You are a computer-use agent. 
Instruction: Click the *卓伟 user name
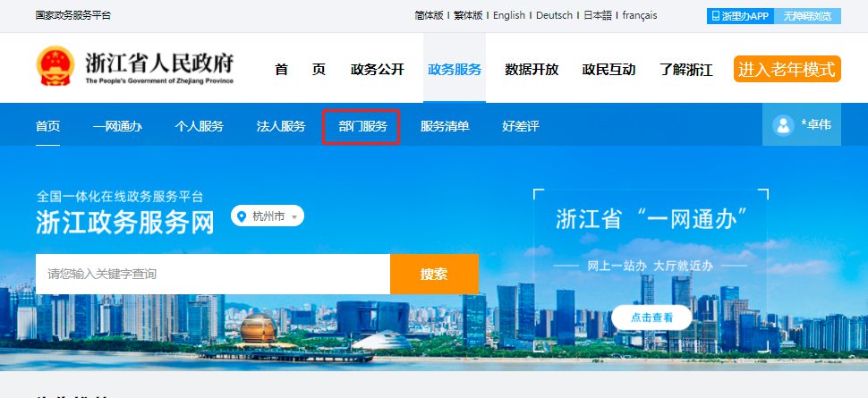click(816, 125)
